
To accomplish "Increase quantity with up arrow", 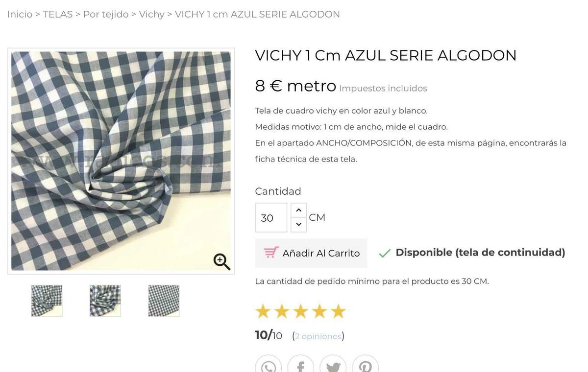I will click(298, 210).
